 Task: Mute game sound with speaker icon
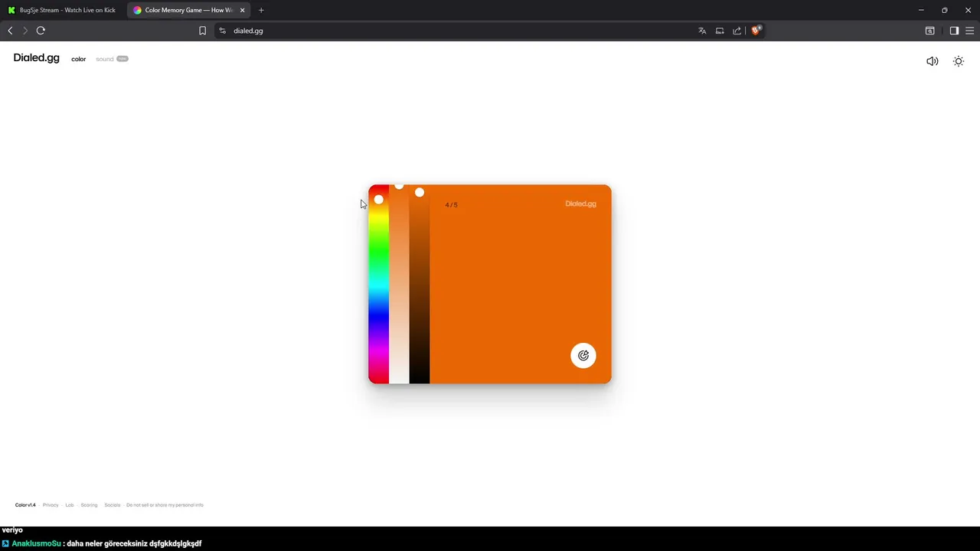[x=932, y=61]
